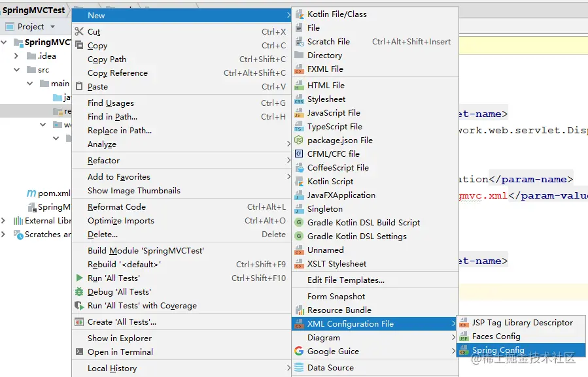Click the Kotlin File/Class icon
The width and height of the screenshot is (588, 377).
pos(299,14)
